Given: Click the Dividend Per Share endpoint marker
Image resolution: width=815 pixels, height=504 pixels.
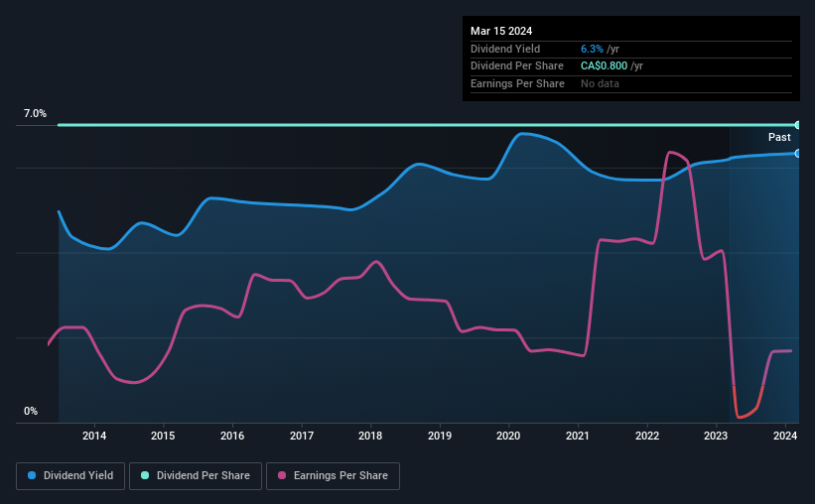Looking at the screenshot, I should tap(797, 125).
